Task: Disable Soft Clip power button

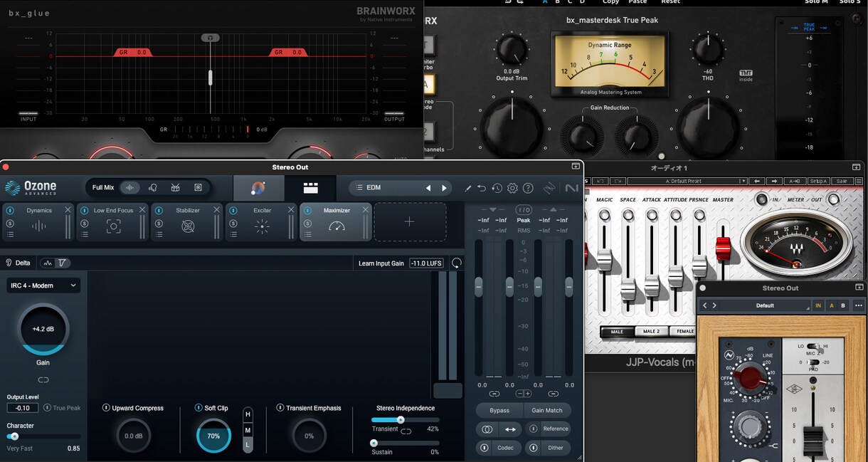Action: 199,408
